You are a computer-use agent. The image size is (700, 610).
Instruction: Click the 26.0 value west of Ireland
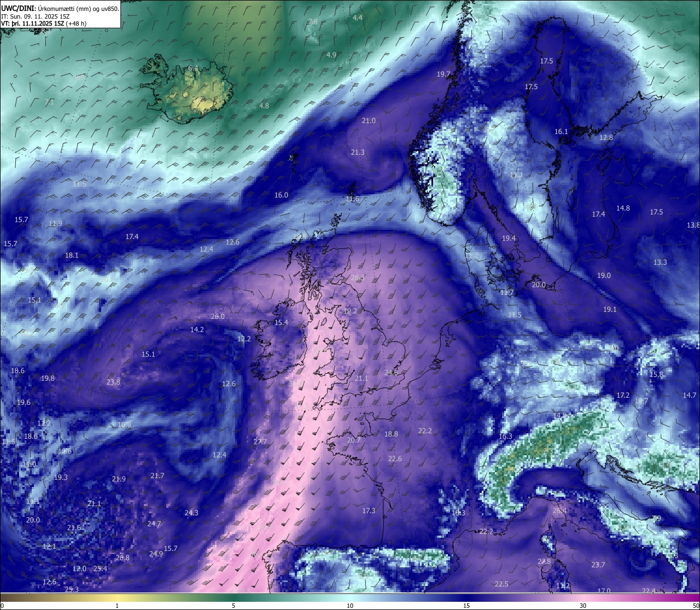[x=218, y=317]
